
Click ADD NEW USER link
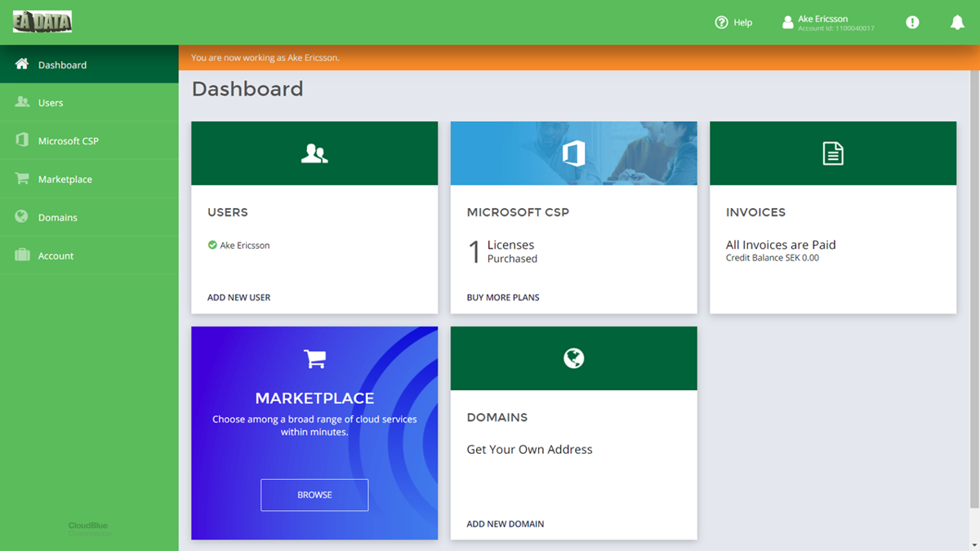pyautogui.click(x=238, y=298)
